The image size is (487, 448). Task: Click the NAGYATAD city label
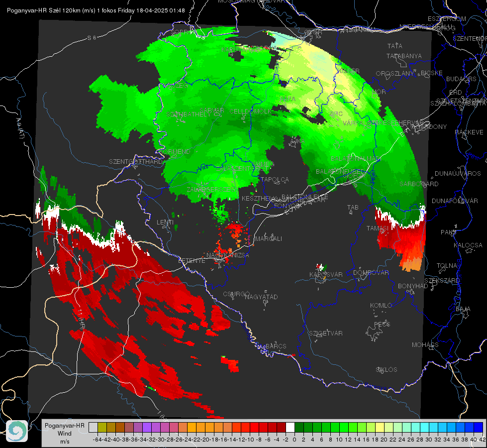[x=261, y=297]
